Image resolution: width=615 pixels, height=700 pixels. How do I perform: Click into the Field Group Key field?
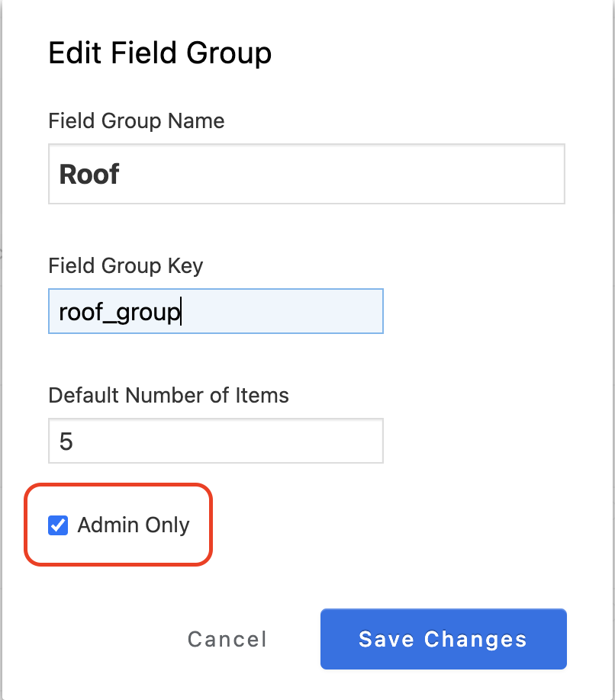pos(216,310)
